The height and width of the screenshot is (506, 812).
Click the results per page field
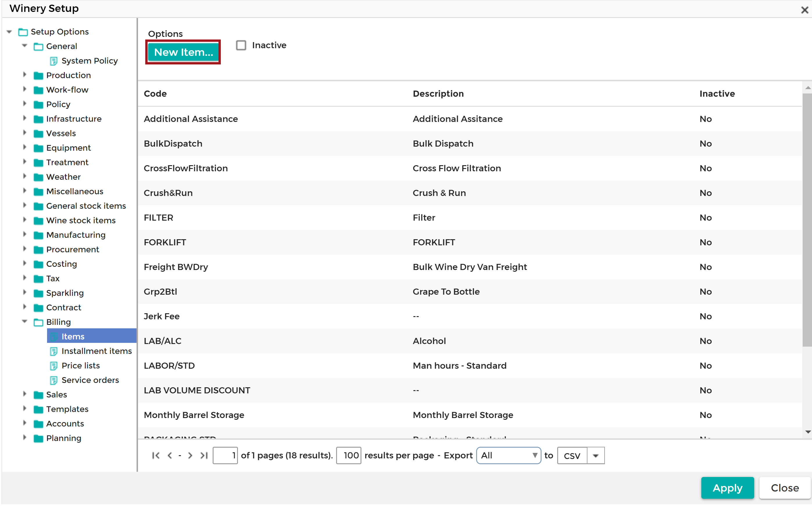click(x=349, y=455)
